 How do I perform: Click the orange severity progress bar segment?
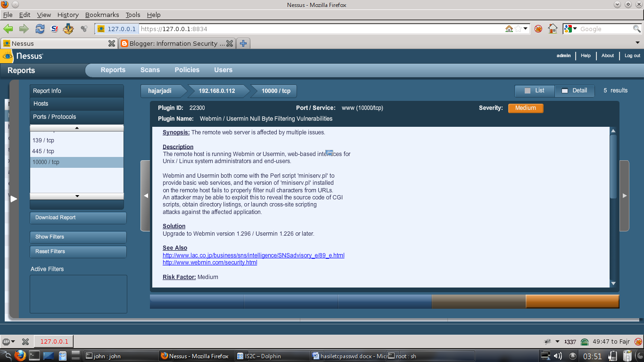coord(572,301)
